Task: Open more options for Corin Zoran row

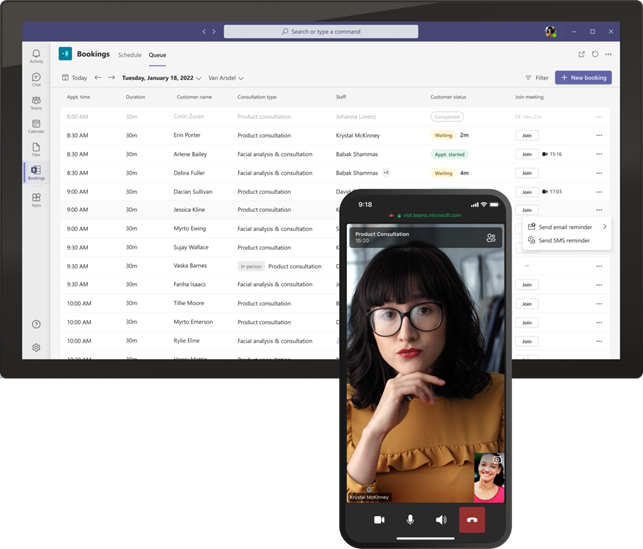Action: [x=599, y=117]
